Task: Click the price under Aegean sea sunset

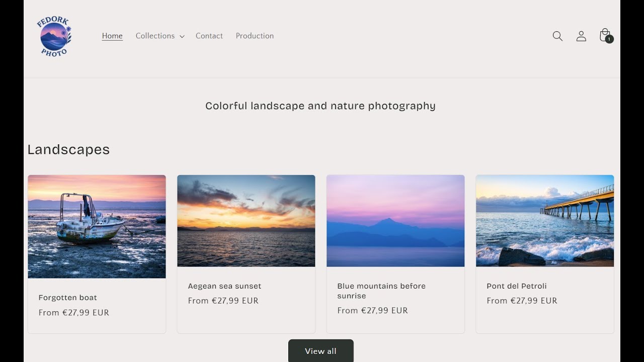Action: coord(223,301)
